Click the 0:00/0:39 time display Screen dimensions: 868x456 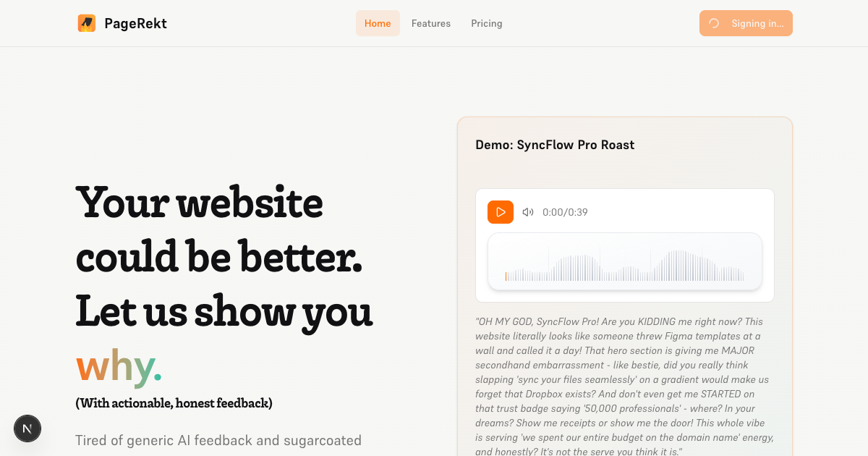point(565,212)
